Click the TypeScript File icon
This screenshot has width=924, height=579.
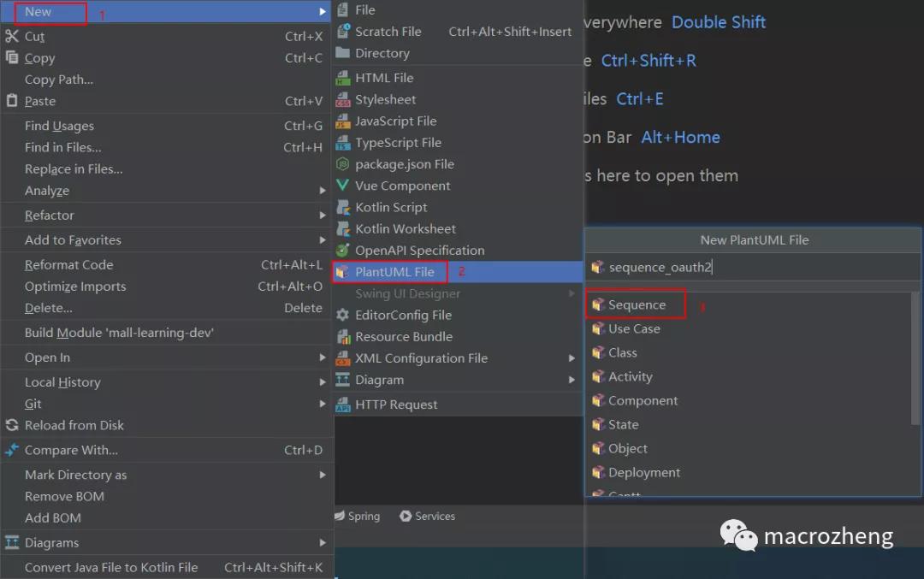pyautogui.click(x=342, y=143)
